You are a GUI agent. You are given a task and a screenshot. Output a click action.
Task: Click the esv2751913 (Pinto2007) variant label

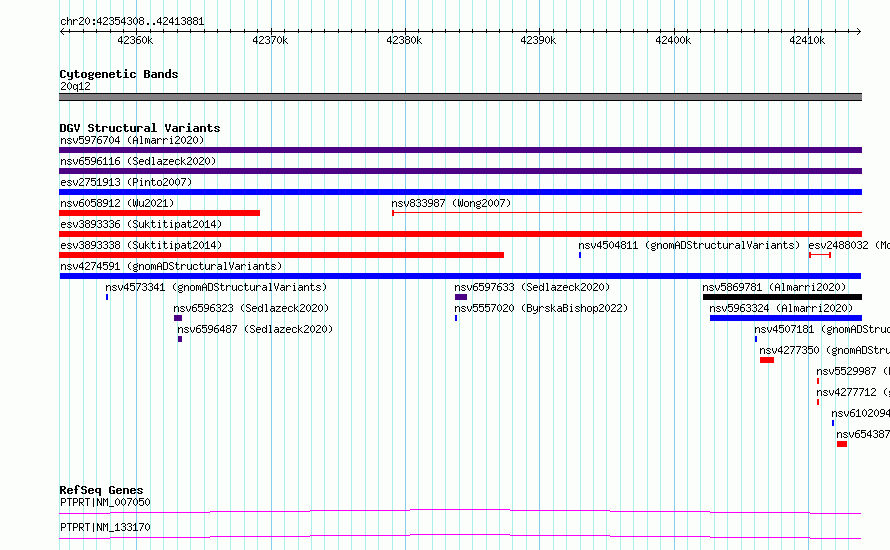click(126, 182)
